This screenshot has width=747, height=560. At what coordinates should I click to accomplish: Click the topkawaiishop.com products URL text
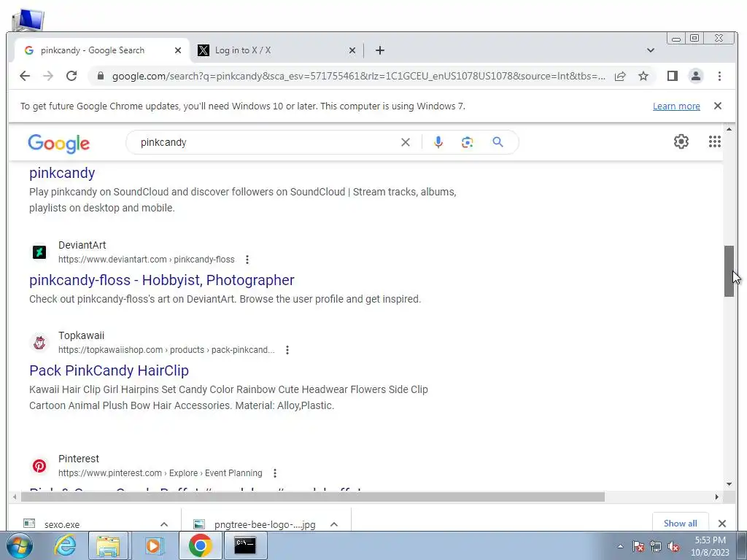(x=166, y=350)
